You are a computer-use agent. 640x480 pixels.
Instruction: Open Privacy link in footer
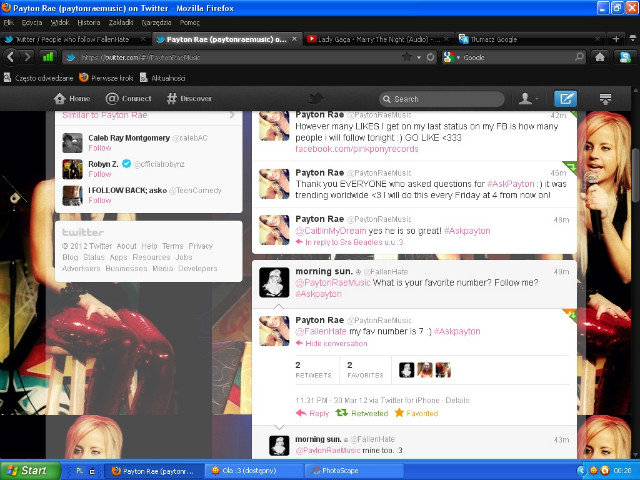point(200,246)
